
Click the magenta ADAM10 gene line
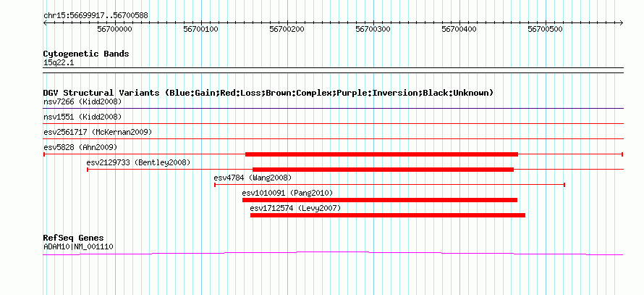[333, 253]
